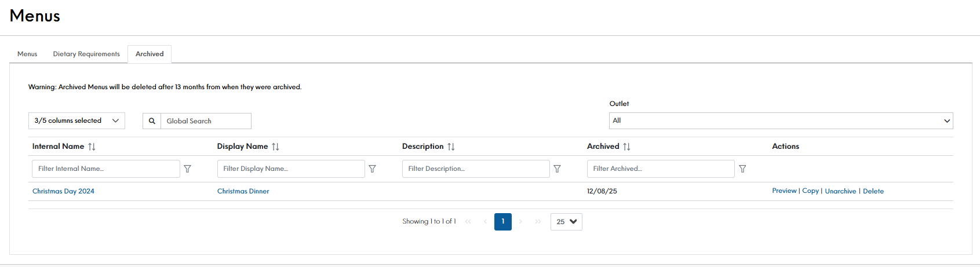Screen dimensions: 980x267
Task: Click the Global Search magnifier icon
Action: click(x=152, y=121)
